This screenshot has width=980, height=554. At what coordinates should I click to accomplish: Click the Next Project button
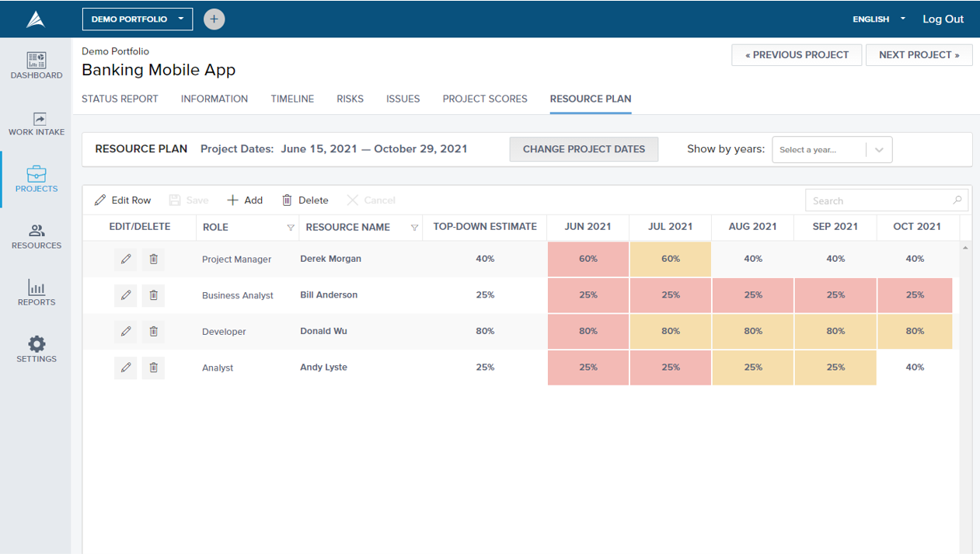919,55
